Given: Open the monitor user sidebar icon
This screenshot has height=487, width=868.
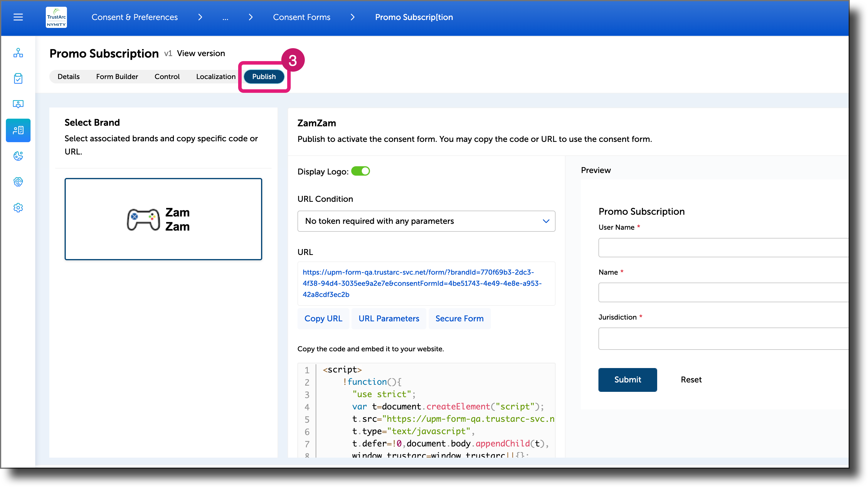Looking at the screenshot, I should 18,104.
